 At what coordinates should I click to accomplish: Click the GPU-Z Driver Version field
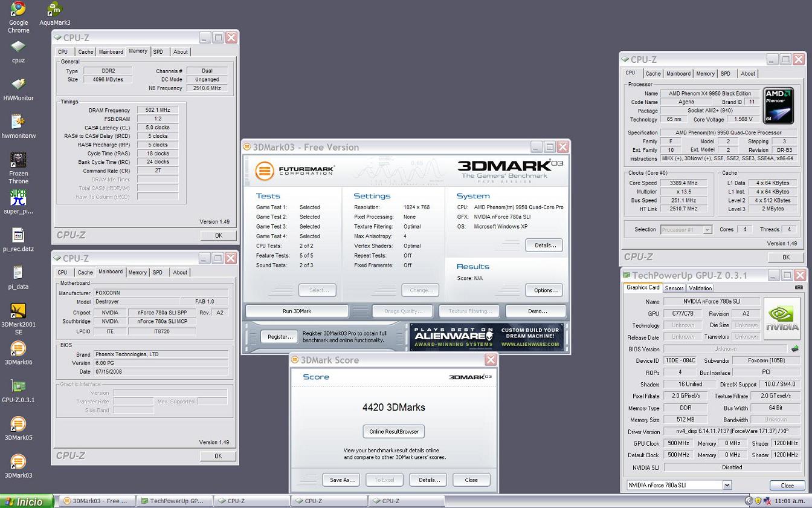732,432
